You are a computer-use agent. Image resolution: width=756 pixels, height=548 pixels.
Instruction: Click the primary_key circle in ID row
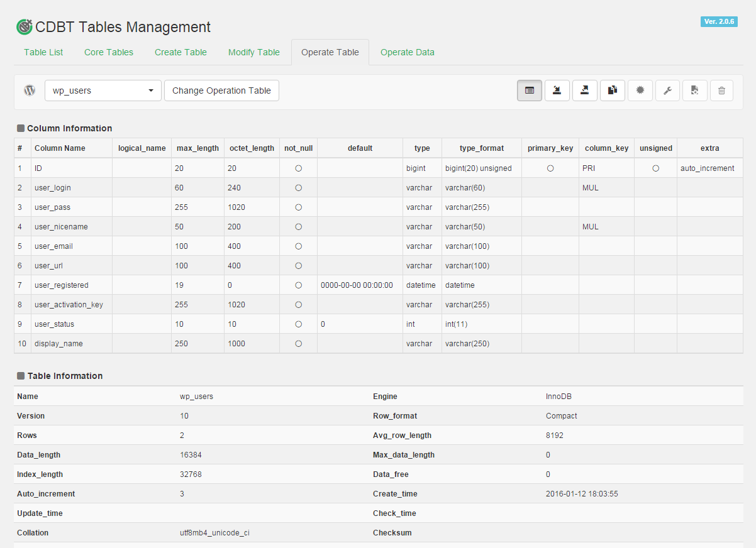(550, 168)
